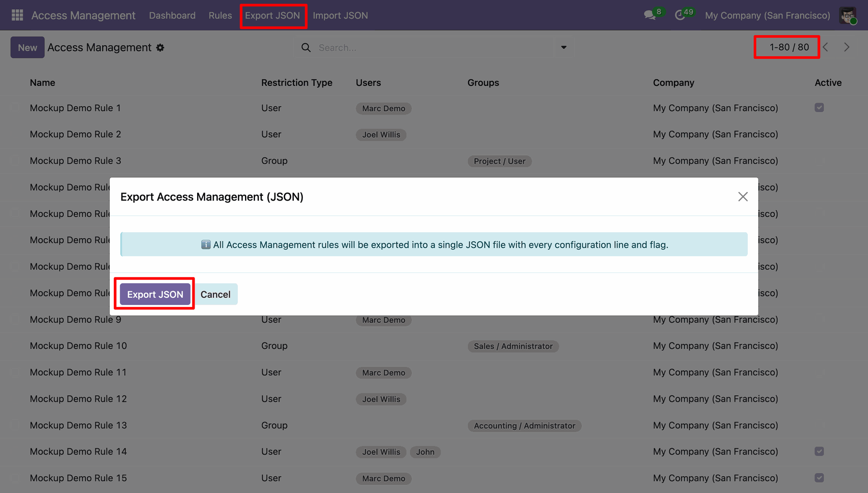Click the Sales / Administrator group tag
The image size is (868, 493).
(x=513, y=346)
